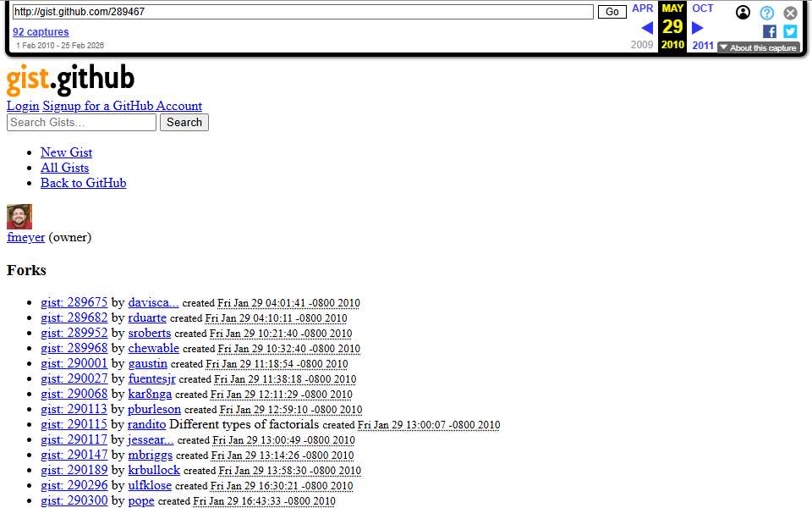Image resolution: width=812 pixels, height=508 pixels.
Task: Visit rduarte's profile
Action: click(147, 317)
